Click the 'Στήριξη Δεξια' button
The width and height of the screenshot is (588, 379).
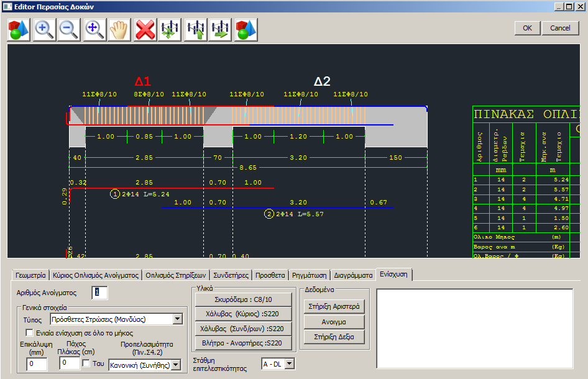(334, 337)
